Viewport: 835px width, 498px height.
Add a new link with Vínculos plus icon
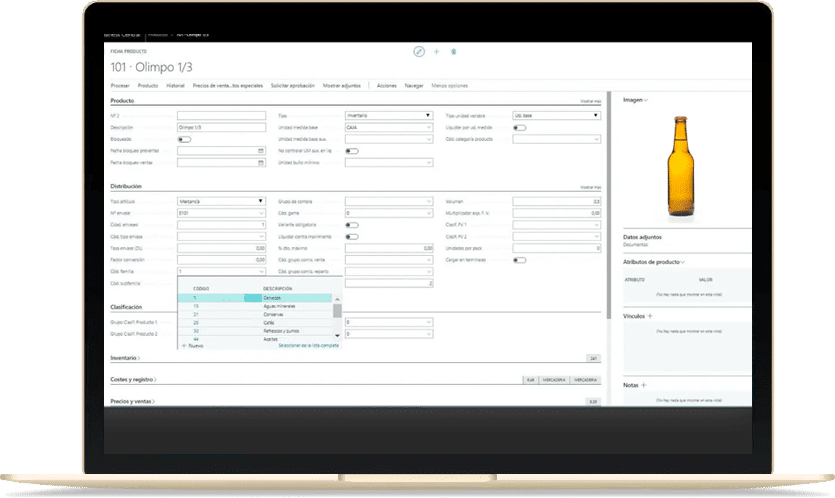650,315
